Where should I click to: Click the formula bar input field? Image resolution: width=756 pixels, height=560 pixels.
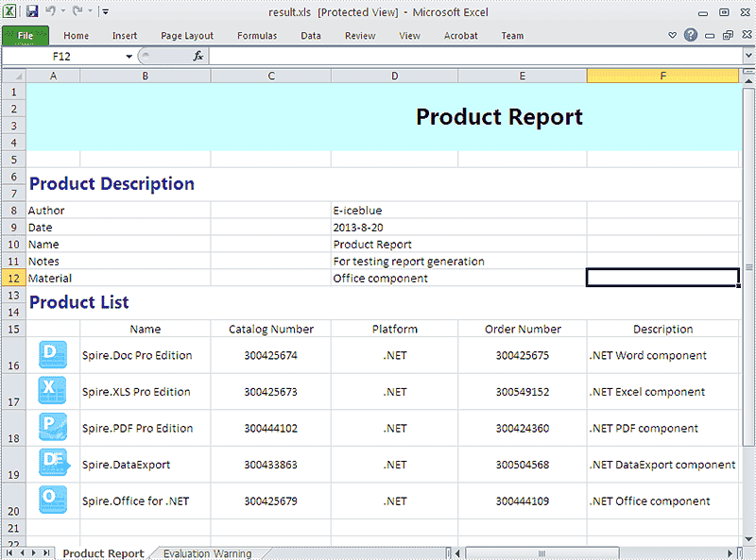(x=476, y=57)
